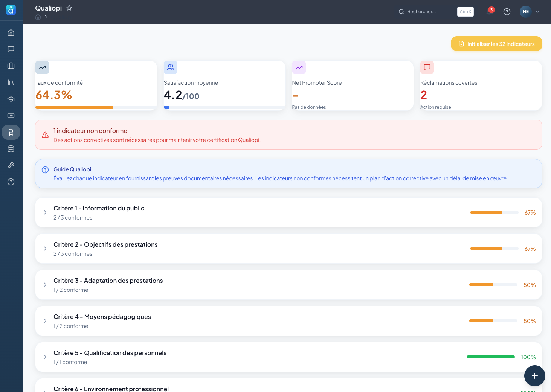This screenshot has width=551, height=392.
Task: Expand Critère 5 – Qualification des personnels
Action: (x=45, y=357)
